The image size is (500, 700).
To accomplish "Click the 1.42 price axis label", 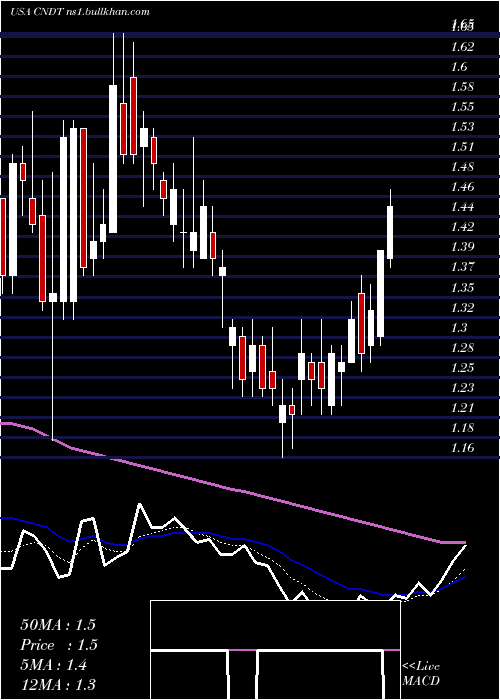I will tap(462, 227).
